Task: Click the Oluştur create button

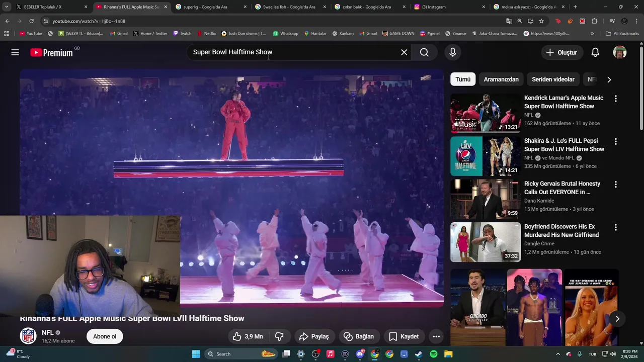Action: [562, 52]
